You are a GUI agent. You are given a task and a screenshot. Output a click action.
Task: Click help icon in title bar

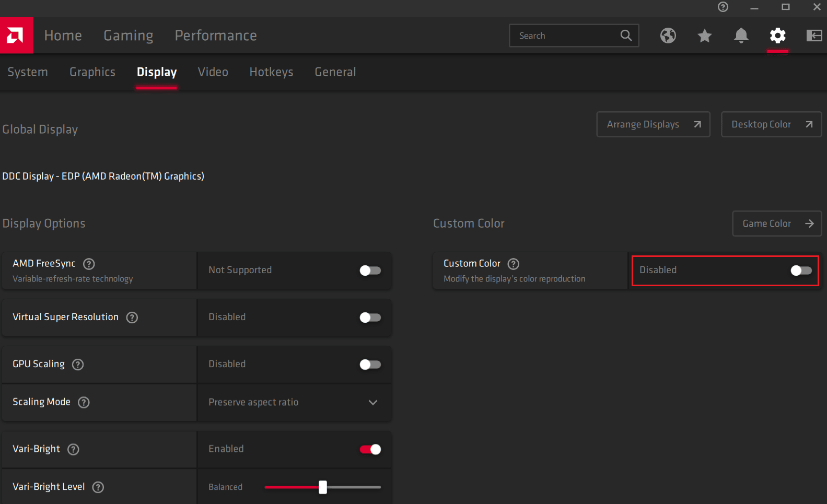click(723, 7)
